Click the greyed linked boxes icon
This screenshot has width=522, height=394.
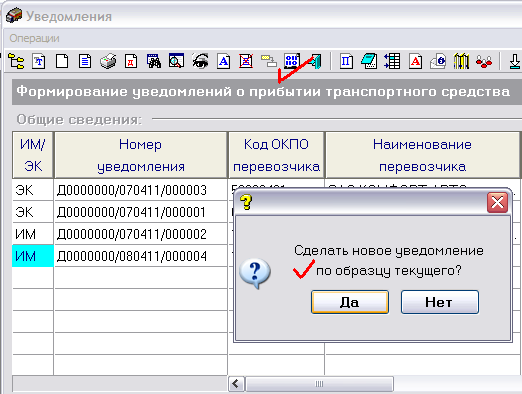pos(269,61)
